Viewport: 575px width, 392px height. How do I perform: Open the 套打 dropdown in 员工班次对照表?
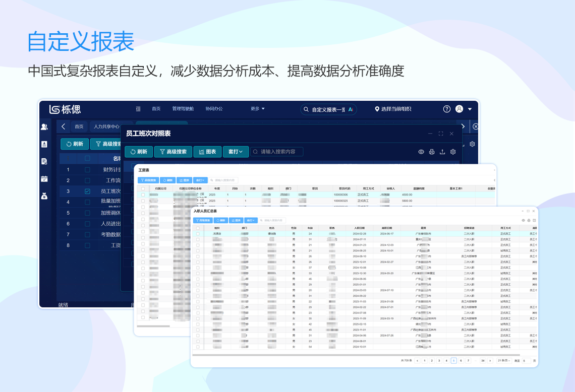[236, 152]
